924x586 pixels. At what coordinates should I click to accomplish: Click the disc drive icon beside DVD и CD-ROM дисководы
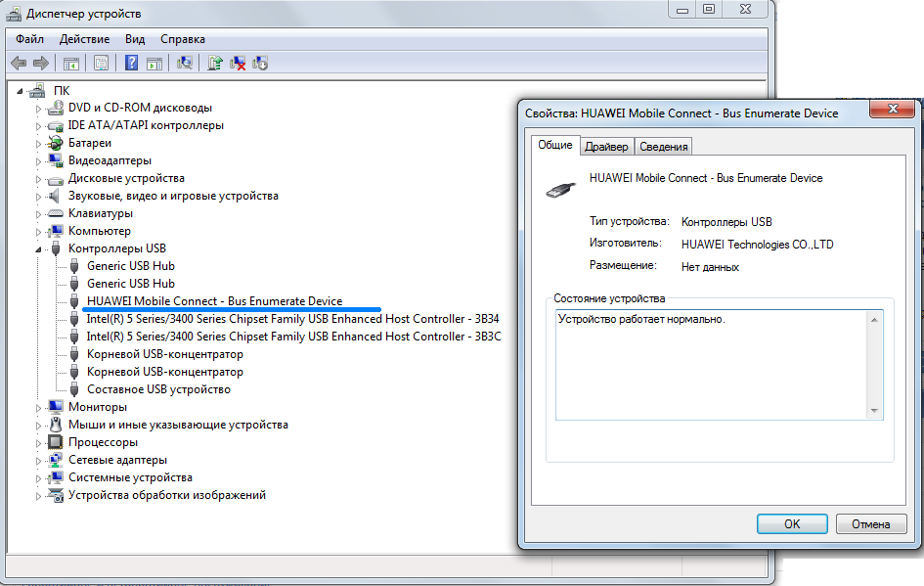tap(56, 108)
